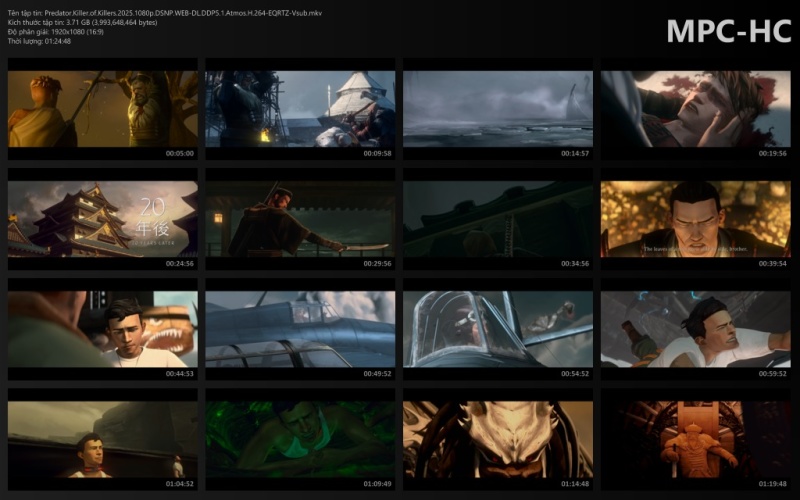Click the MPC-HC logo text
Image resolution: width=800 pixels, height=500 pixels.
tap(729, 31)
